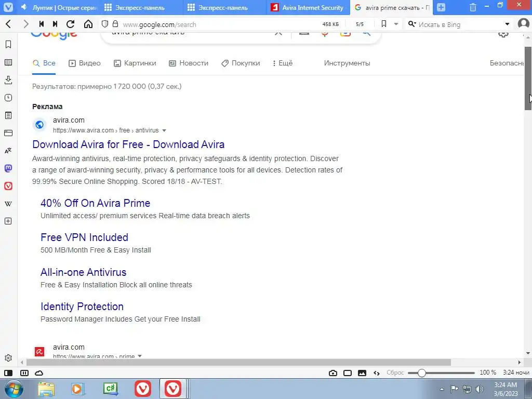
Task: Open the address field dropdown arrow
Action: (x=396, y=24)
